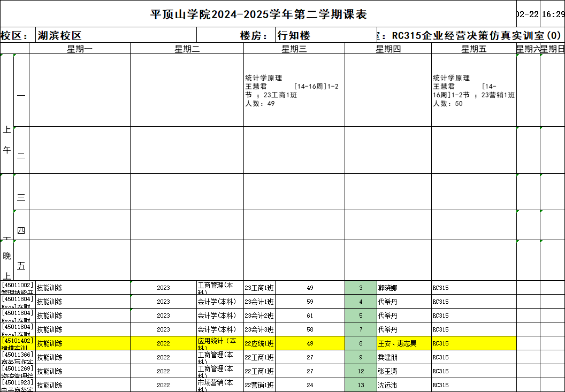This screenshot has height=392, width=565.
Task: Select the 22营销1班 cell in 沈远沛's row
Action: (259, 385)
